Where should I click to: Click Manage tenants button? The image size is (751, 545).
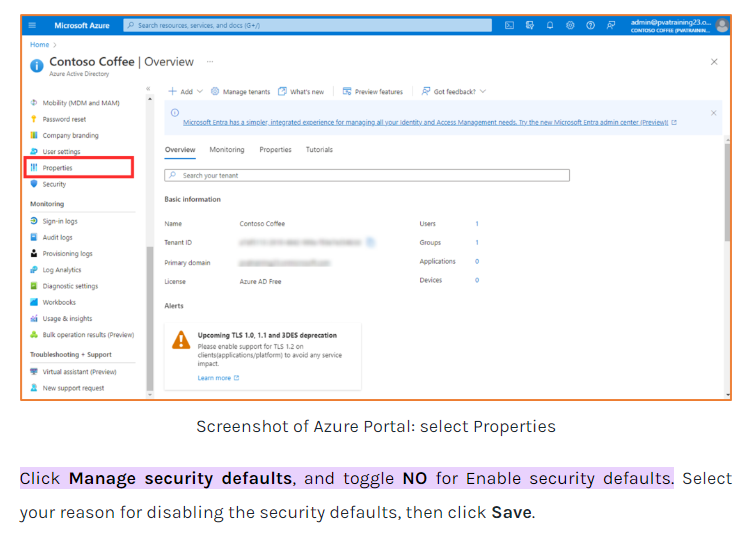coord(240,91)
